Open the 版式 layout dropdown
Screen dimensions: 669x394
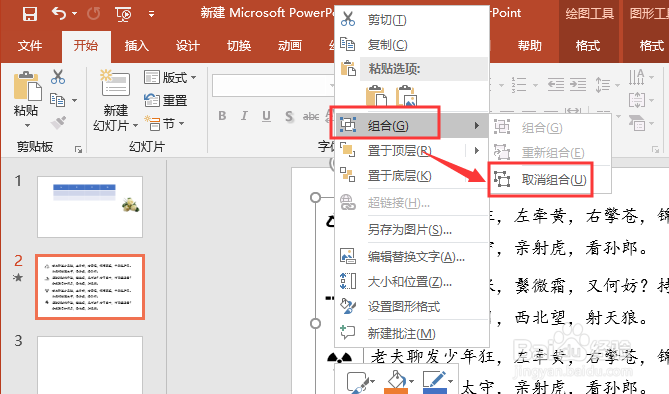click(x=170, y=77)
